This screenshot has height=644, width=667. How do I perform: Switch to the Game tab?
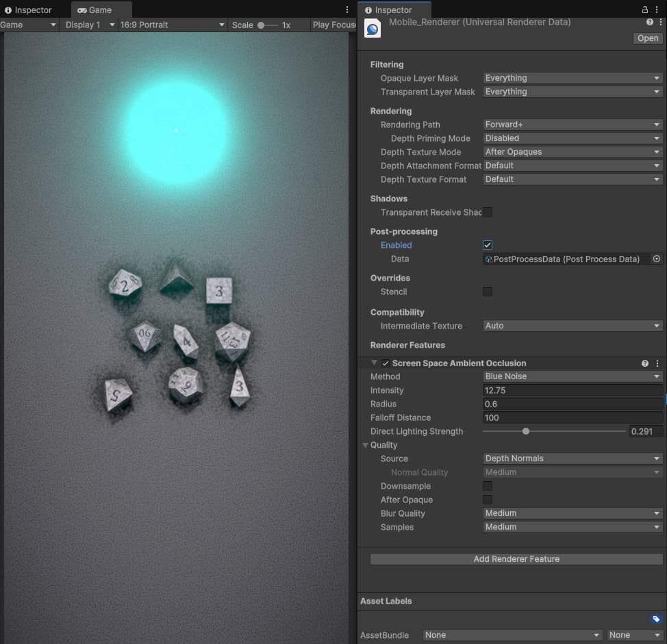[x=101, y=10]
